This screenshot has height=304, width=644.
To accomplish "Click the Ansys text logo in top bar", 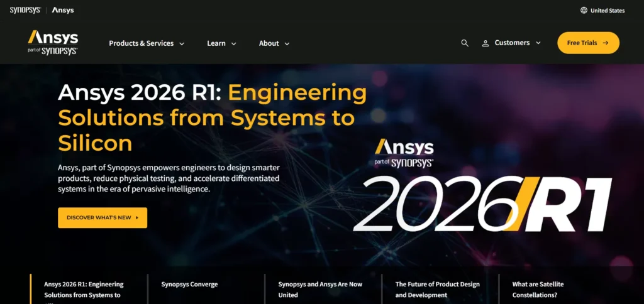I will (63, 10).
